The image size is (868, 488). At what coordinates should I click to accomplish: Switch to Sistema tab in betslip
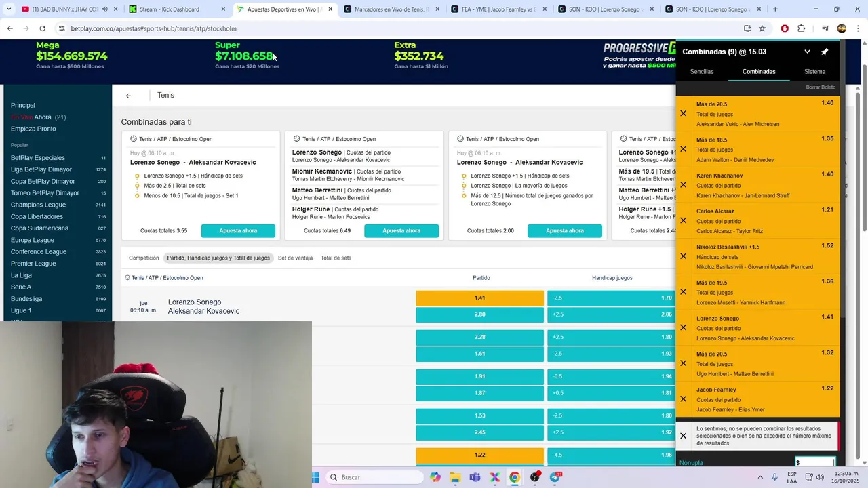[x=814, y=72]
